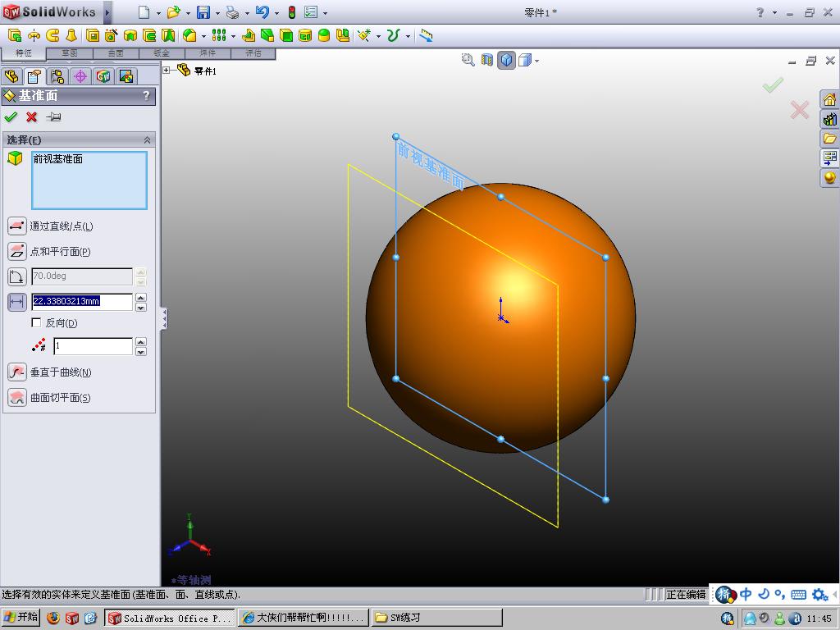
Task: Switch to the 草图 tab
Action: click(x=70, y=53)
